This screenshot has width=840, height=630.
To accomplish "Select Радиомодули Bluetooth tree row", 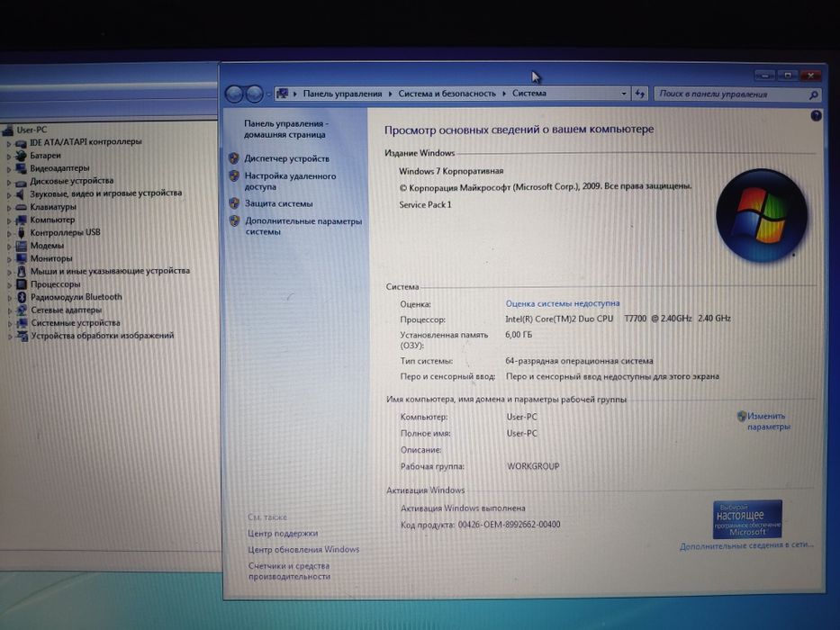I will point(76,297).
